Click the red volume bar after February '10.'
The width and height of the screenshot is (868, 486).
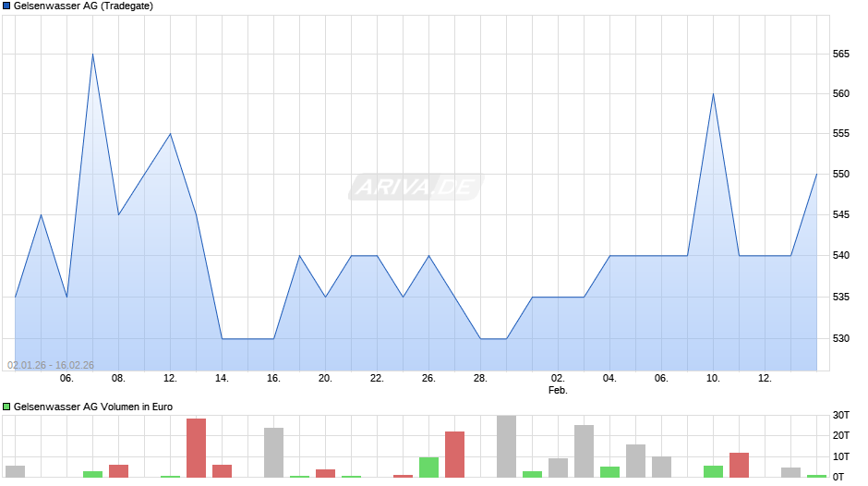(x=739, y=465)
